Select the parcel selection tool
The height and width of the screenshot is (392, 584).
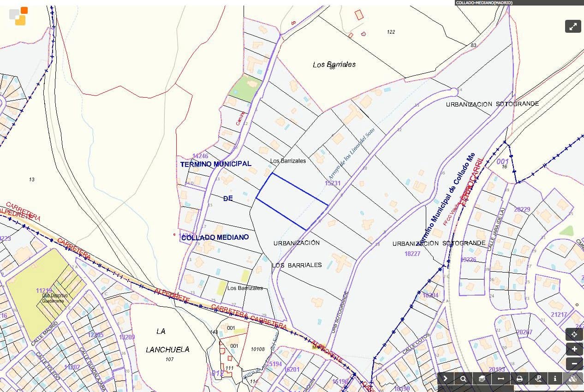click(x=538, y=379)
